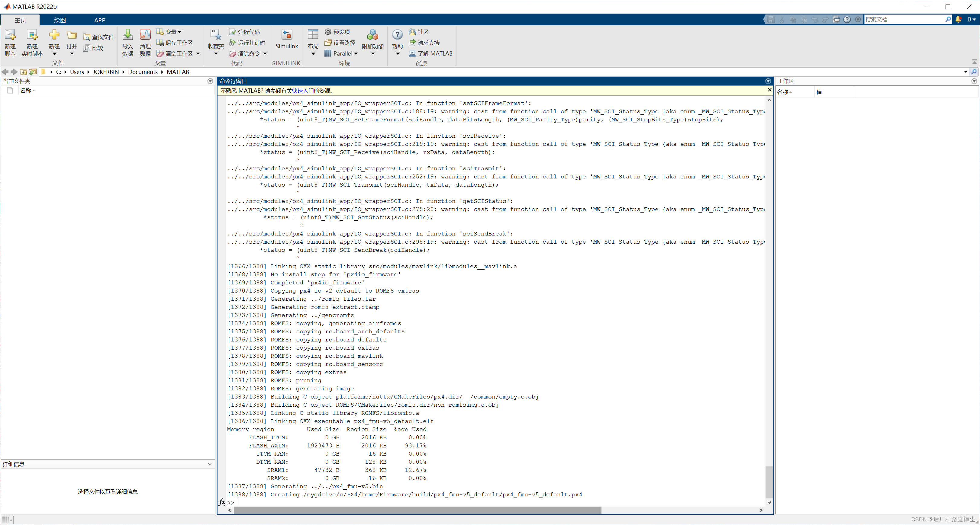The width and height of the screenshot is (980, 525).
Task: Click the command window horizontal scrollbar thumb
Action: click(x=417, y=511)
